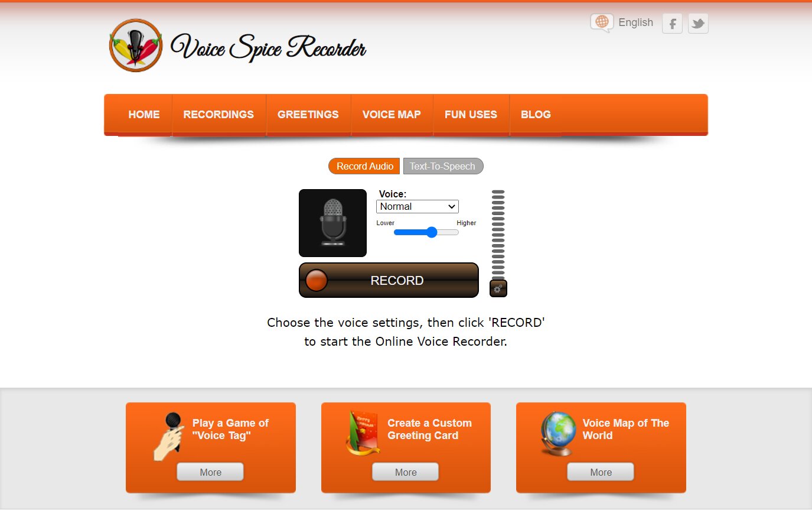
Task: Click the world globe Voice Map icon
Action: (558, 434)
